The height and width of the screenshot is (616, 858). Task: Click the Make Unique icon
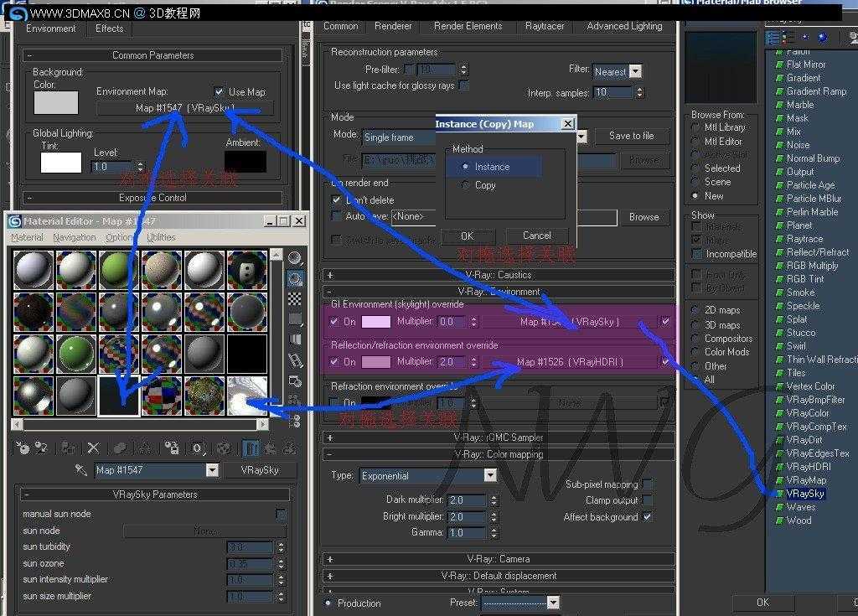click(x=145, y=448)
